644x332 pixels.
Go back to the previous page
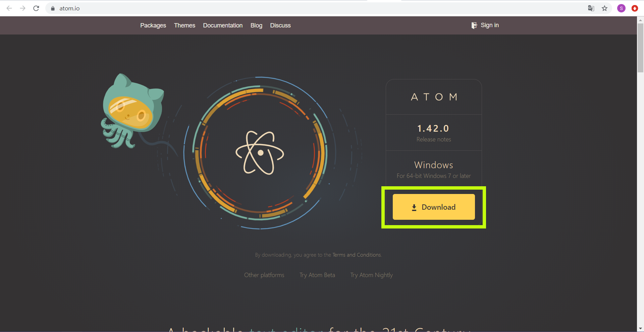9,8
